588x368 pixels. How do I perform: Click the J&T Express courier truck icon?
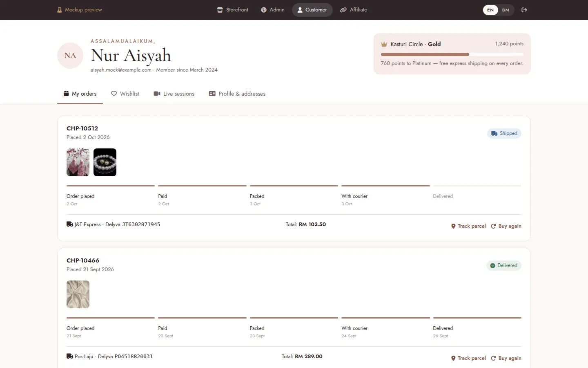click(x=70, y=224)
